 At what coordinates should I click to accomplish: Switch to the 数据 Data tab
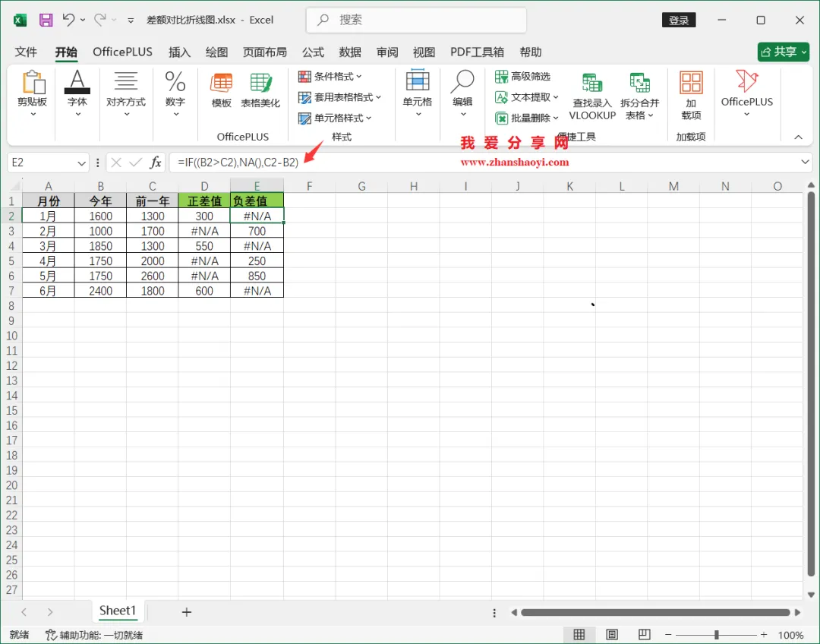click(350, 52)
